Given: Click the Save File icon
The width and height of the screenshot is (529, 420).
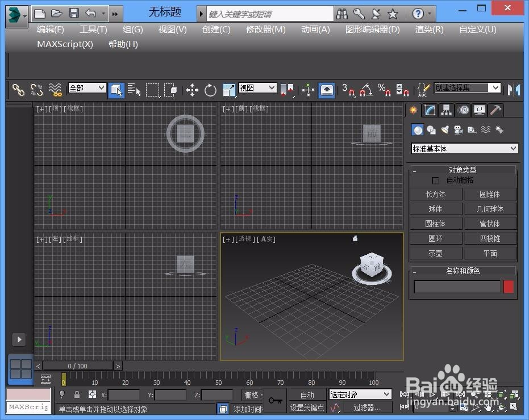Looking at the screenshot, I should [73, 14].
